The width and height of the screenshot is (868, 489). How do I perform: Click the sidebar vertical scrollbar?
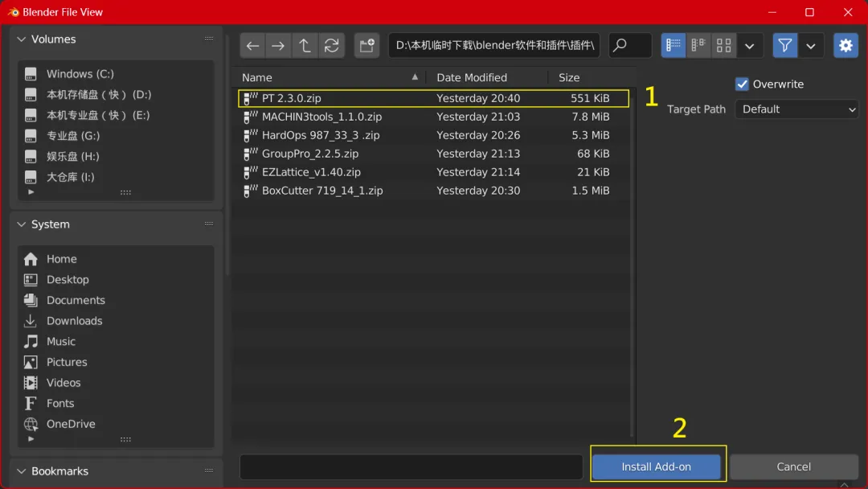click(x=227, y=155)
